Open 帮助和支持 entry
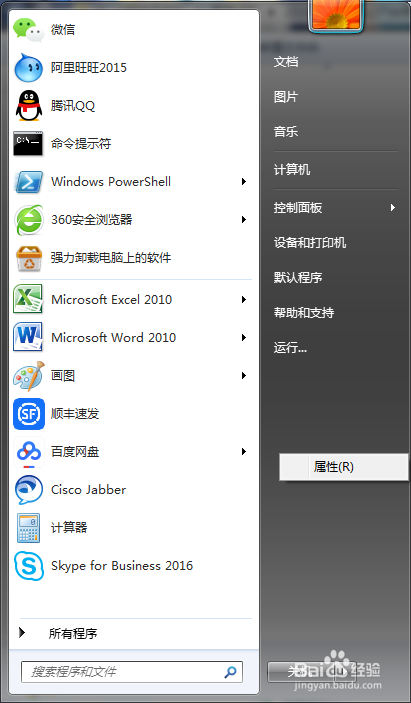 [x=304, y=313]
